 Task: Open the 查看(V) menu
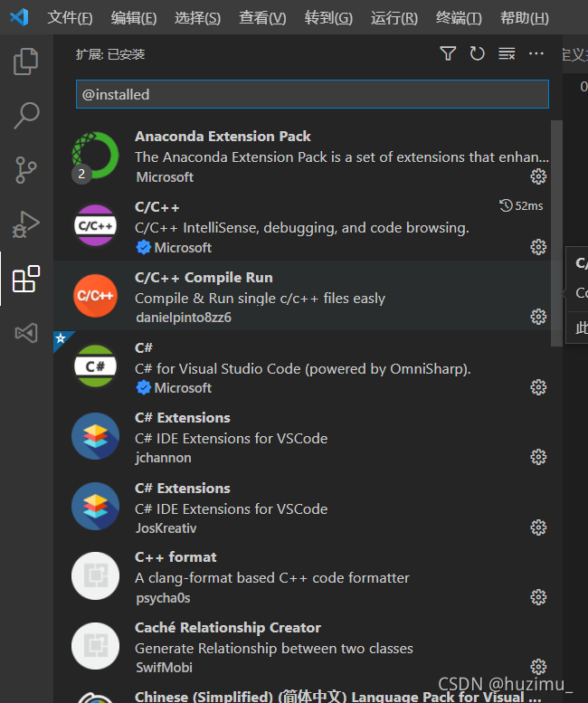point(262,18)
